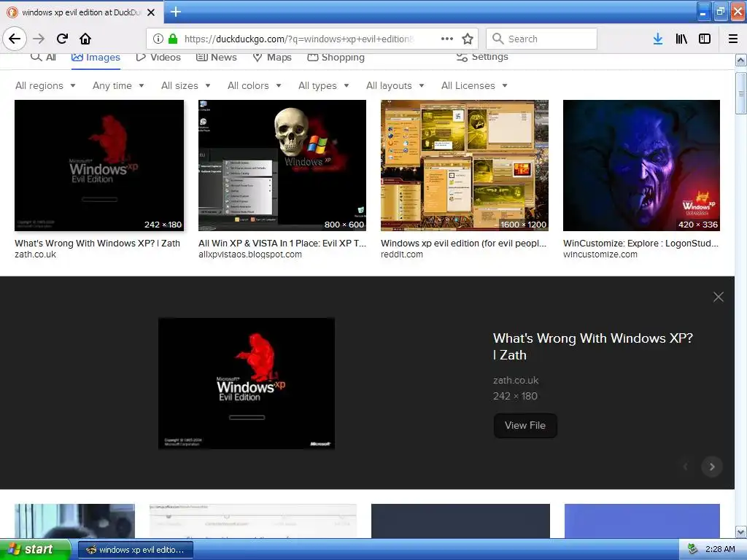Viewport: 747px width, 560px height.
Task: Open title What's Wrong With Windows XP? in detail panel
Action: pos(592,346)
